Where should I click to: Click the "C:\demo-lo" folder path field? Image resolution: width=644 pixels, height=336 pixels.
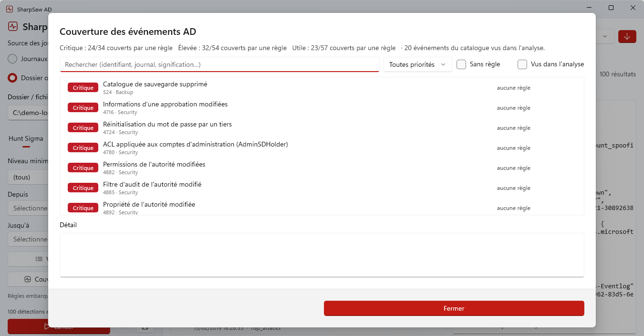click(28, 113)
